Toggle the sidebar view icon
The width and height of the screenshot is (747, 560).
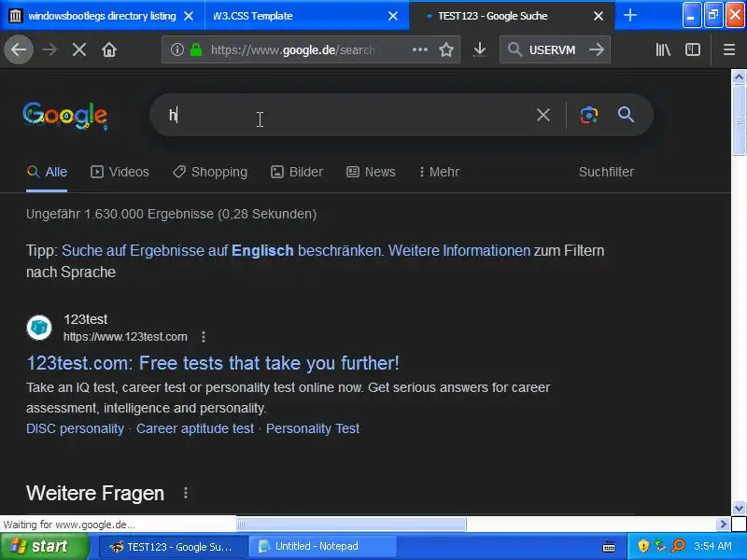click(x=693, y=49)
